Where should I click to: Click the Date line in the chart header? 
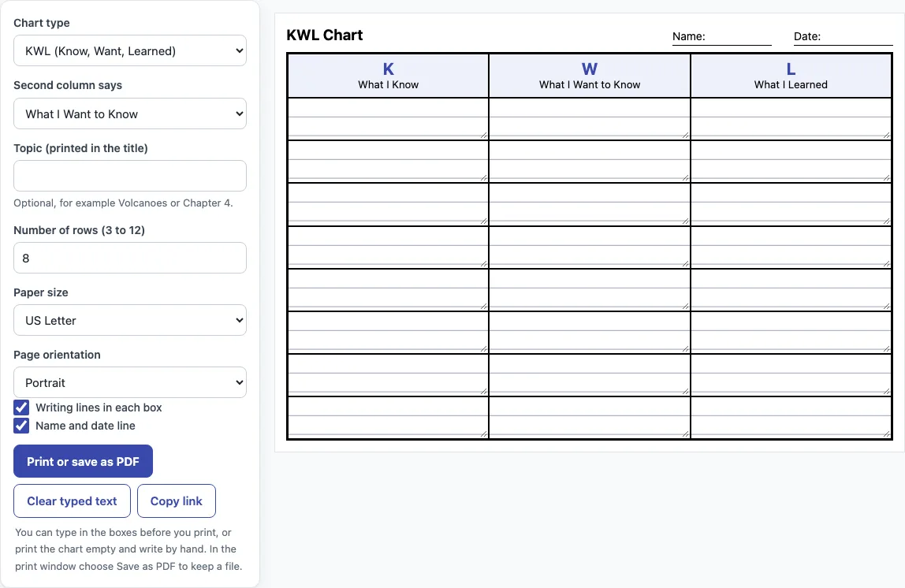pyautogui.click(x=843, y=37)
